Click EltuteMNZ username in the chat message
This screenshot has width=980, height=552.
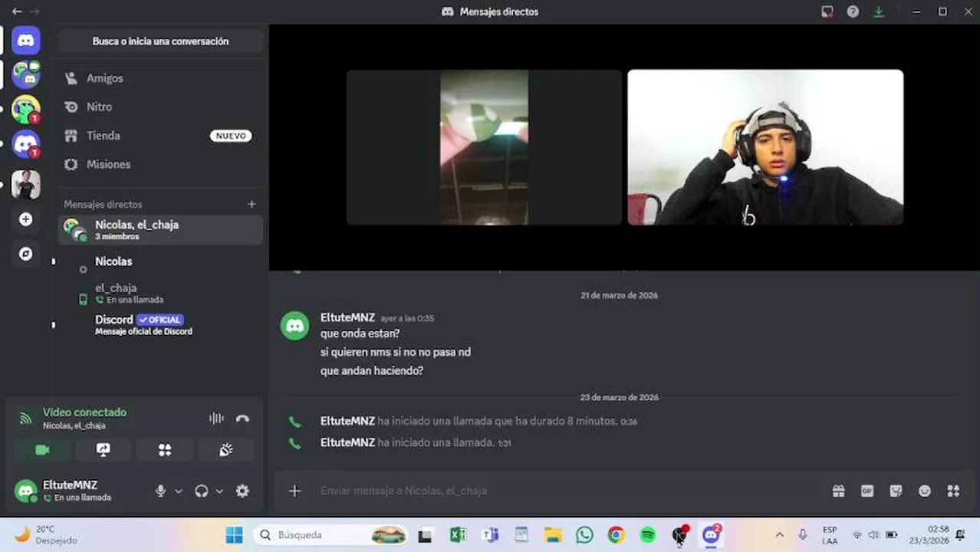pos(347,317)
